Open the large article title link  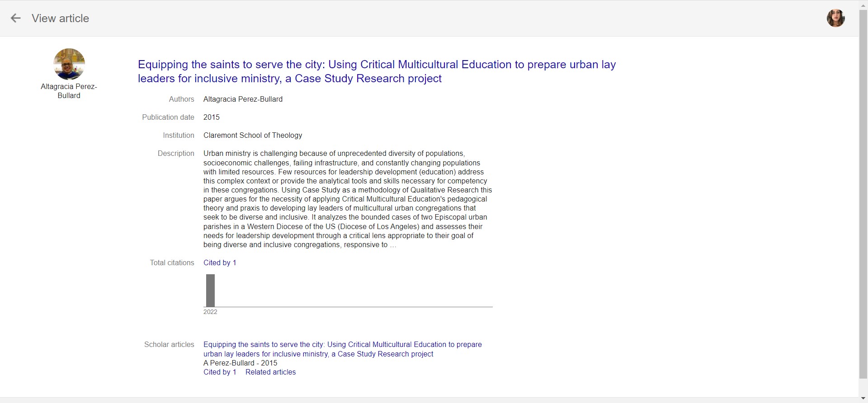[x=376, y=71]
